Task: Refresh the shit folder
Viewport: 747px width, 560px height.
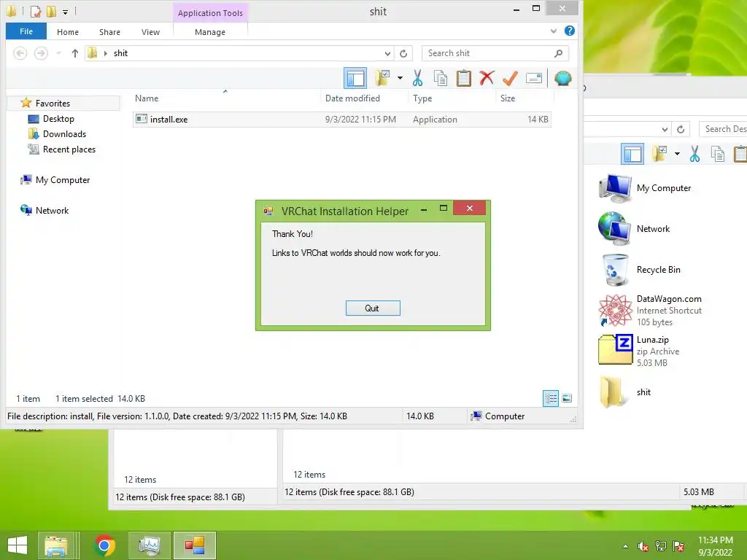Action: (403, 53)
